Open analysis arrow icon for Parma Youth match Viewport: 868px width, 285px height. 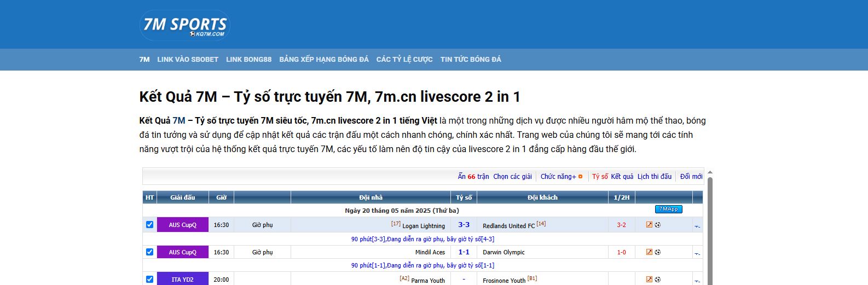coord(649,280)
